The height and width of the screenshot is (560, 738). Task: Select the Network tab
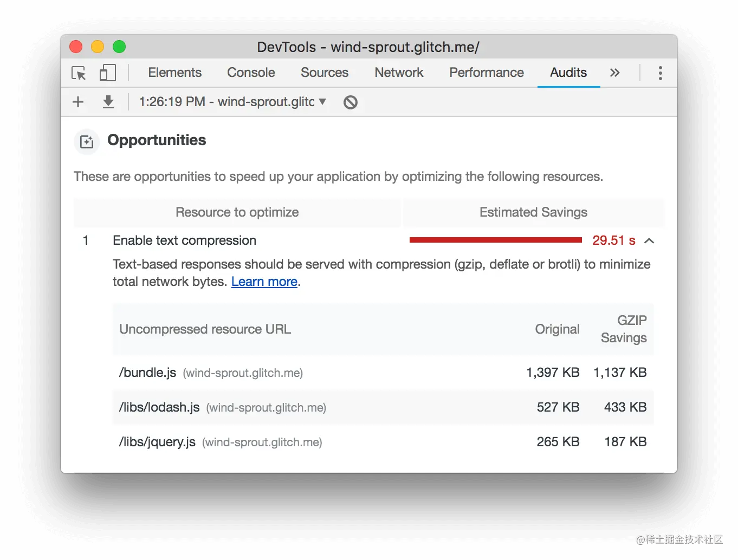coord(399,73)
